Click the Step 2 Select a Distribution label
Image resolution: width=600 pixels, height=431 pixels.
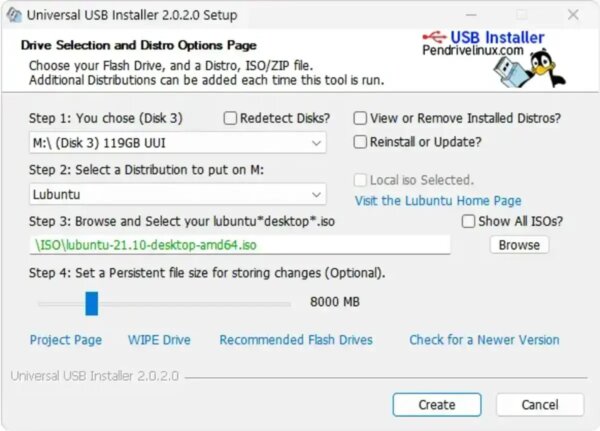(x=146, y=170)
